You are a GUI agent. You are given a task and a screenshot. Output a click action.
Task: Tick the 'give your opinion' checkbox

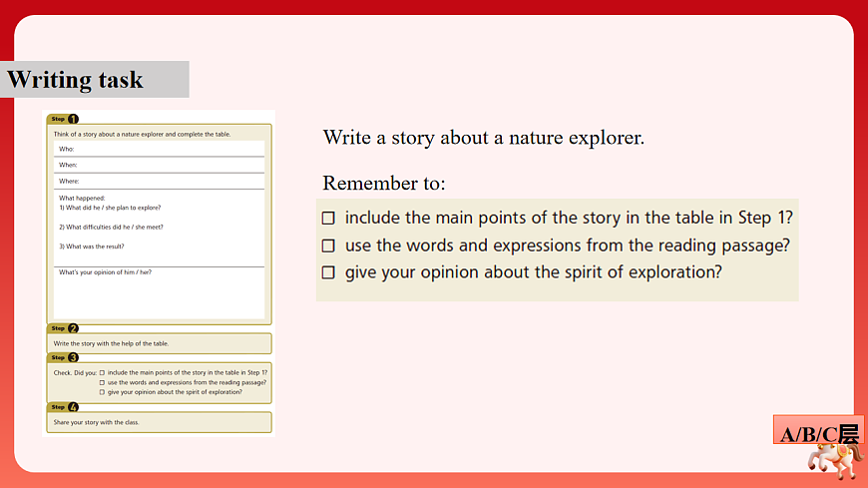pyautogui.click(x=328, y=272)
